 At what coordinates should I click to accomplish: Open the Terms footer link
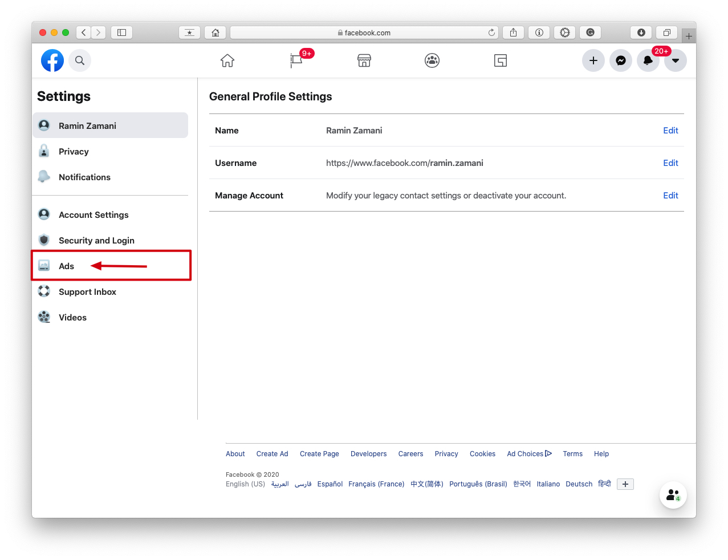573,454
